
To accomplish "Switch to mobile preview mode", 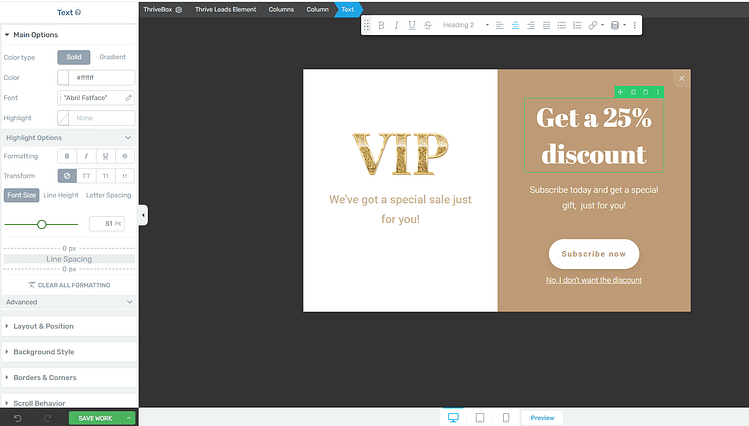I will [506, 418].
